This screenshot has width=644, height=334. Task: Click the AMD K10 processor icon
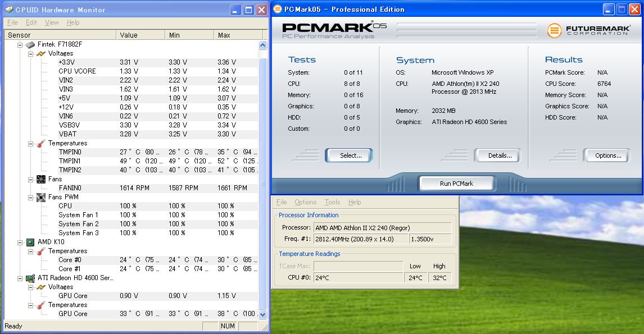[x=30, y=242]
